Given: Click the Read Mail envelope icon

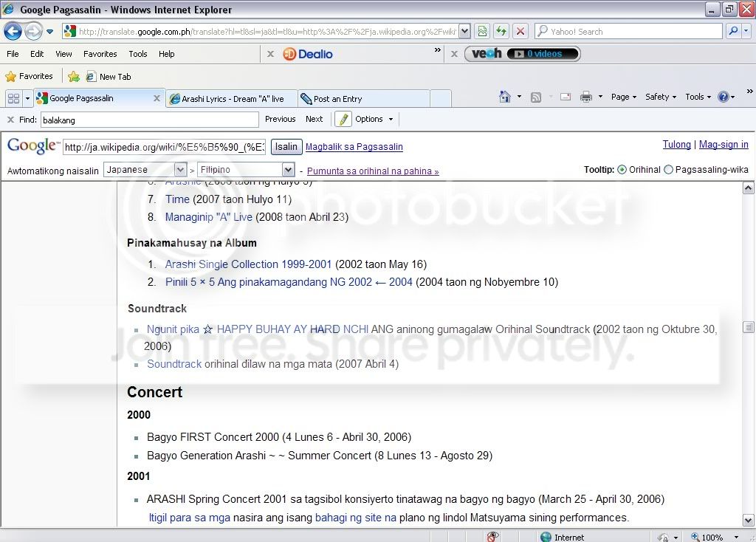Looking at the screenshot, I should (x=566, y=97).
